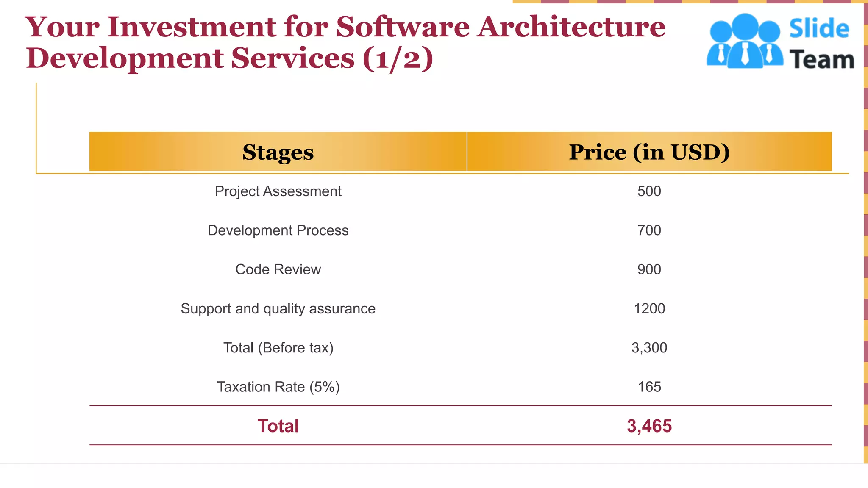The width and height of the screenshot is (868, 488).
Task: Click the bold Total label
Action: coord(278,426)
